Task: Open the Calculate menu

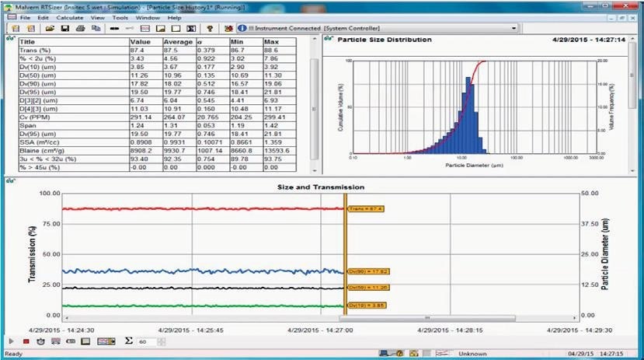Action: tap(71, 16)
